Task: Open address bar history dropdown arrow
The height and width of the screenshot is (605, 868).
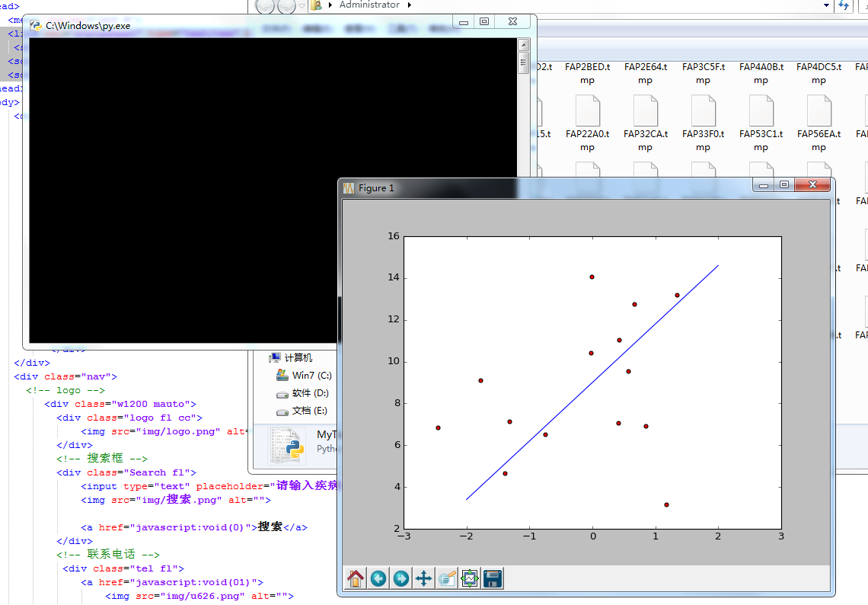Action: click(x=827, y=5)
